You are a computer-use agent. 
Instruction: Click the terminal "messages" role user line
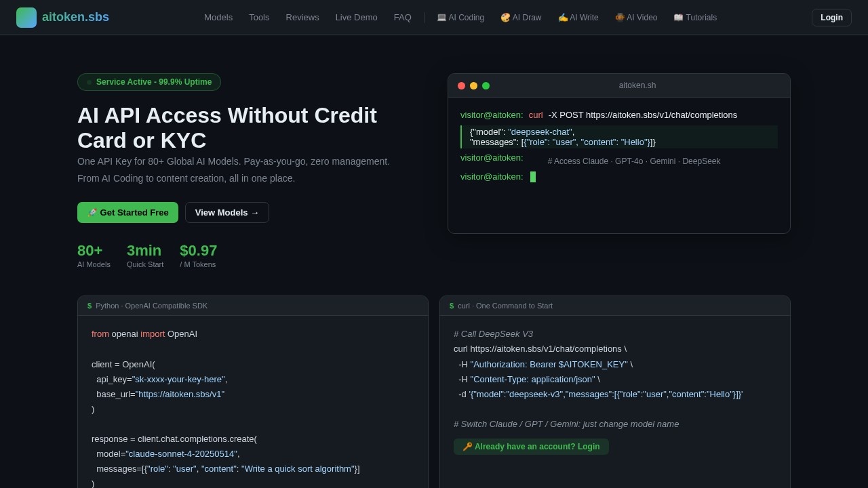click(x=563, y=142)
